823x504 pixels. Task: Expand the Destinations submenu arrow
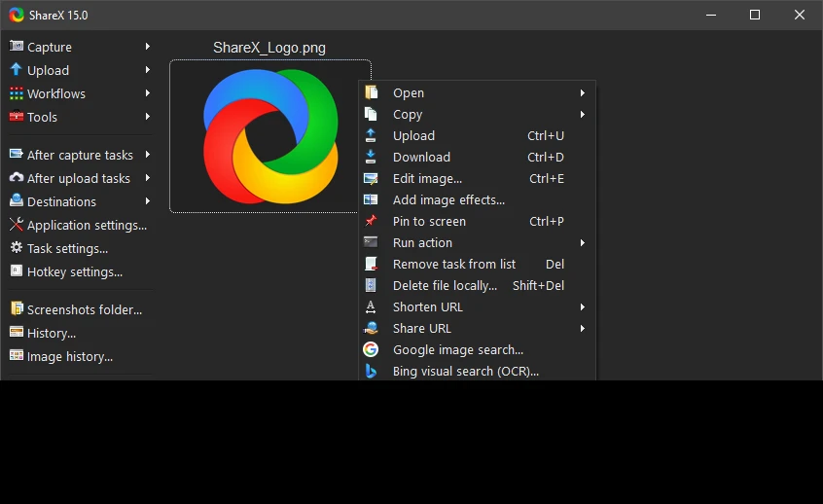148,201
